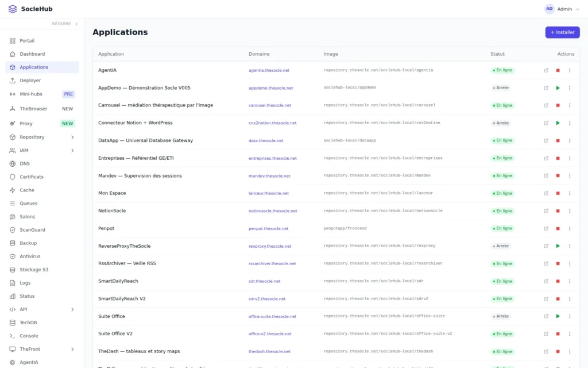Open the Admin user dropdown

click(562, 9)
